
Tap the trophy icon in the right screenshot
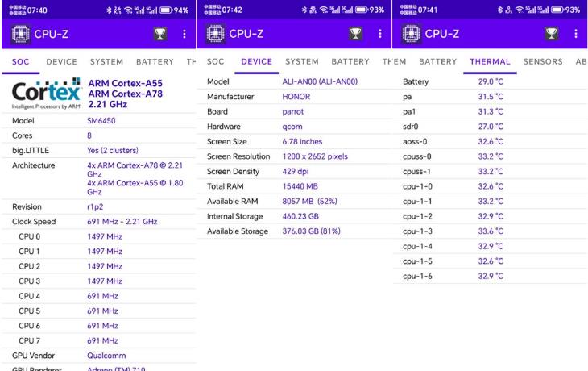(551, 34)
